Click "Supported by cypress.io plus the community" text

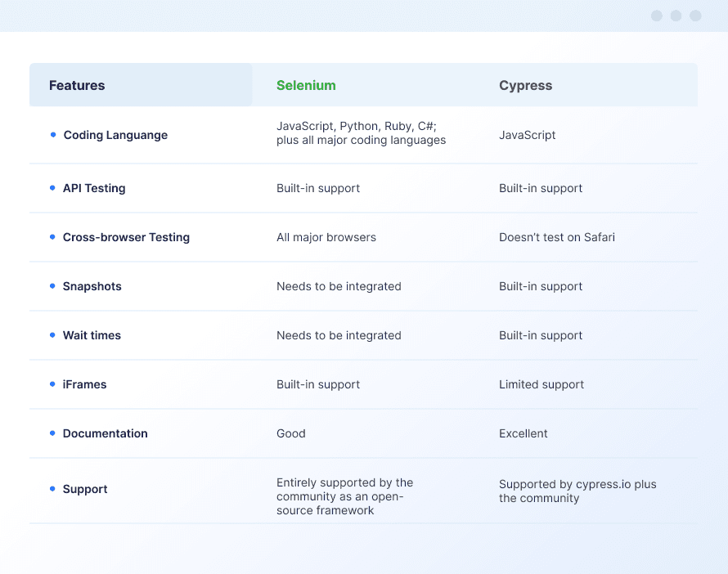[577, 491]
